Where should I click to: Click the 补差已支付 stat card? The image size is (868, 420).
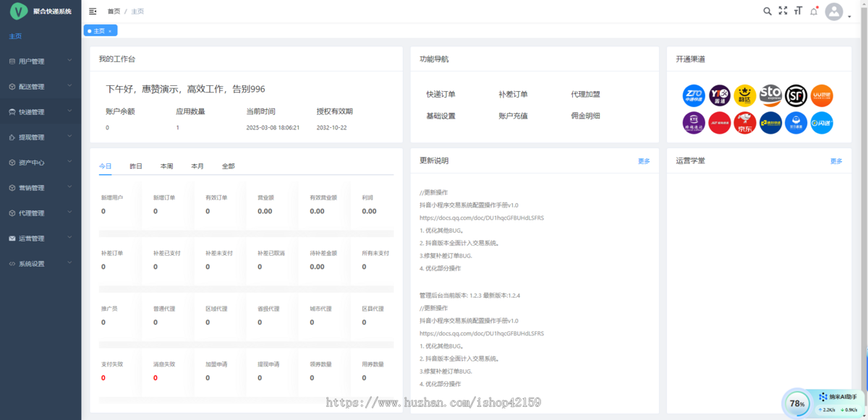pyautogui.click(x=172, y=260)
